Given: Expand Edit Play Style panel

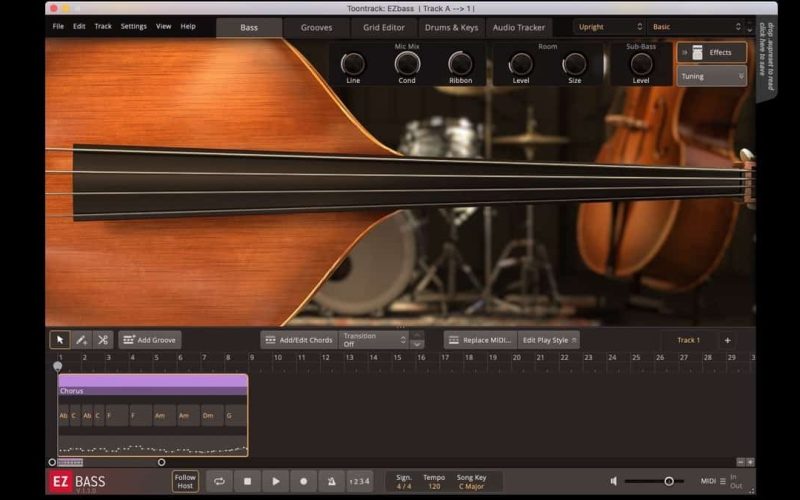Looking at the screenshot, I should pos(549,340).
